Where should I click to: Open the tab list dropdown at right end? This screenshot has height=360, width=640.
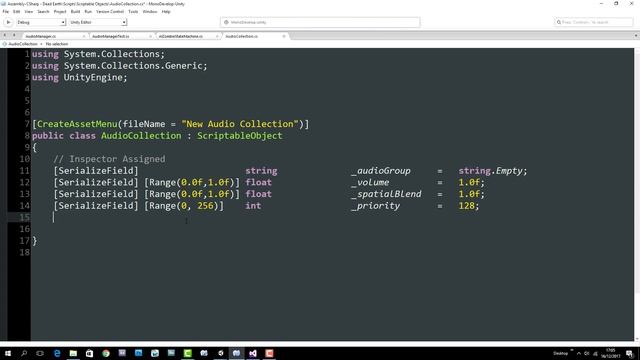click(x=636, y=36)
